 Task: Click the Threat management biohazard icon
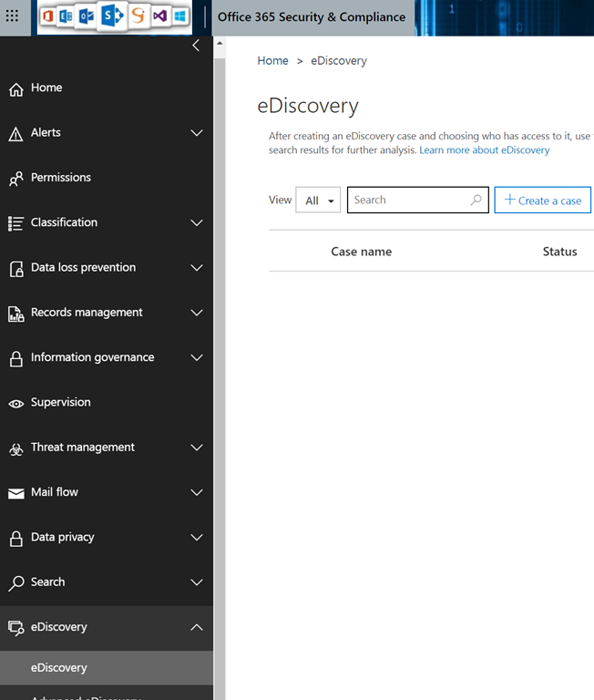15,448
